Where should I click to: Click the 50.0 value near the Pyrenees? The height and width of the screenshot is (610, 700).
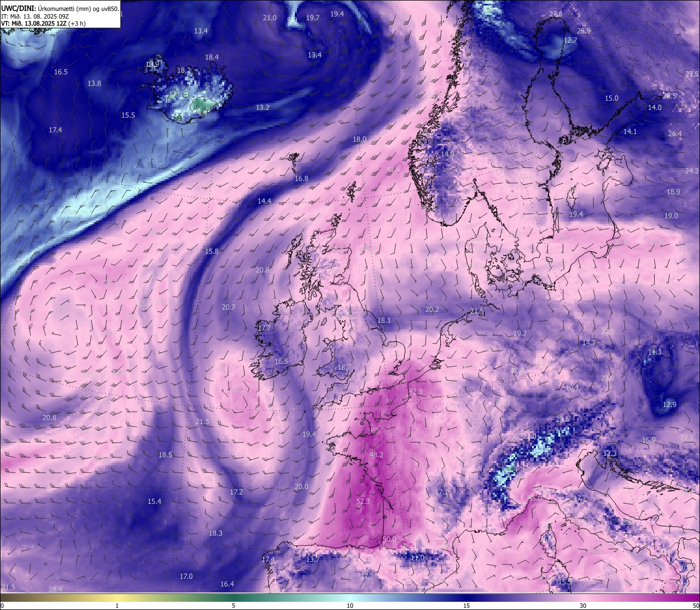389,539
